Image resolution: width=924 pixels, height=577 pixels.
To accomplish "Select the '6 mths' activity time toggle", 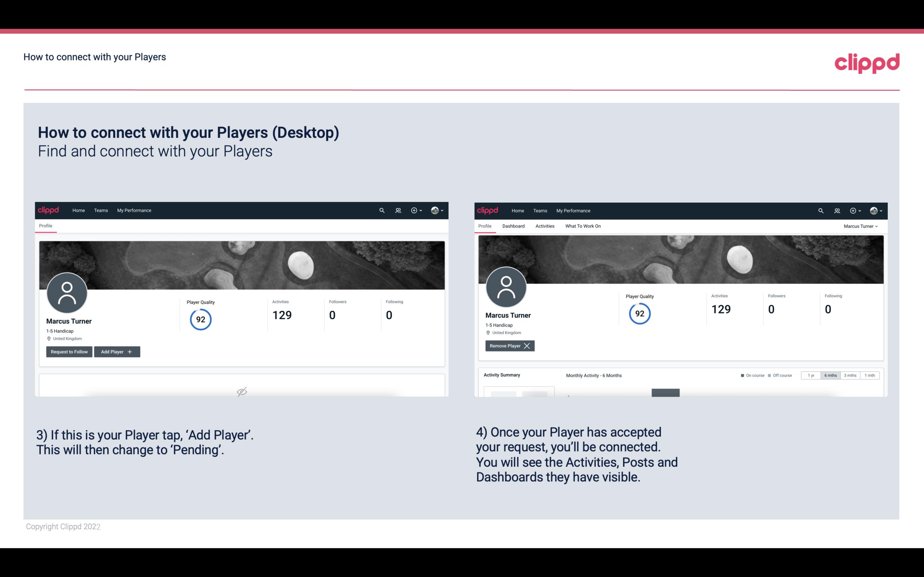I will click(829, 375).
